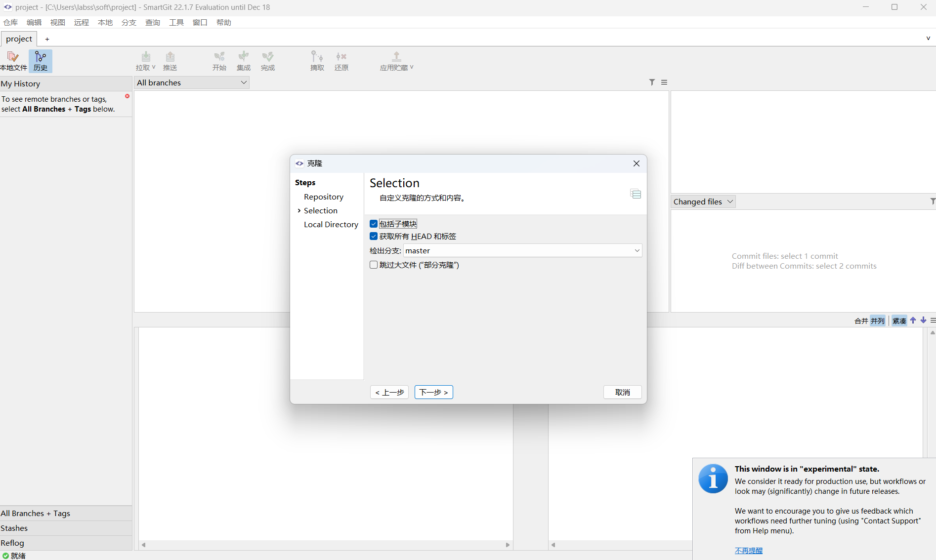Screen dimensions: 936x560
Task: Expand the 应用贮藏 dropdown arrow
Action: pos(412,67)
